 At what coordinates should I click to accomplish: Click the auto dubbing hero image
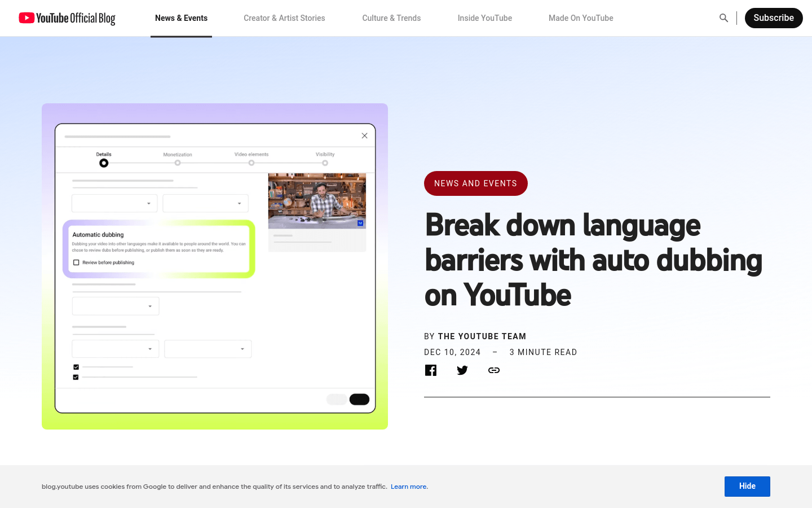click(x=215, y=266)
